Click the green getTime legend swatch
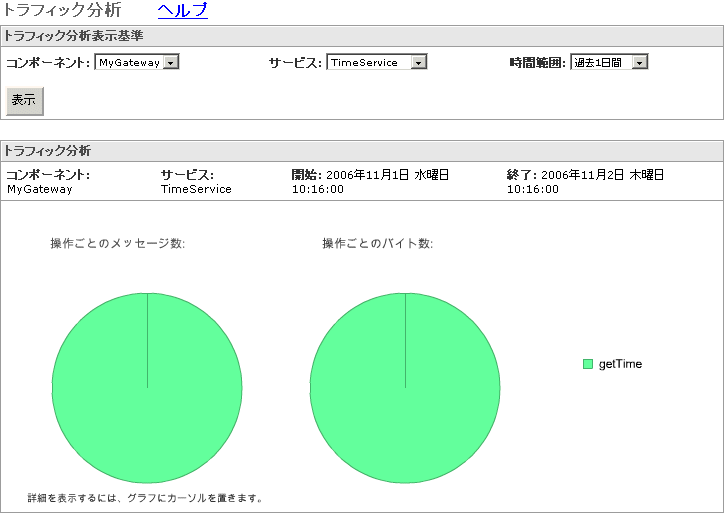Image resolution: width=724 pixels, height=513 pixels. (x=588, y=364)
